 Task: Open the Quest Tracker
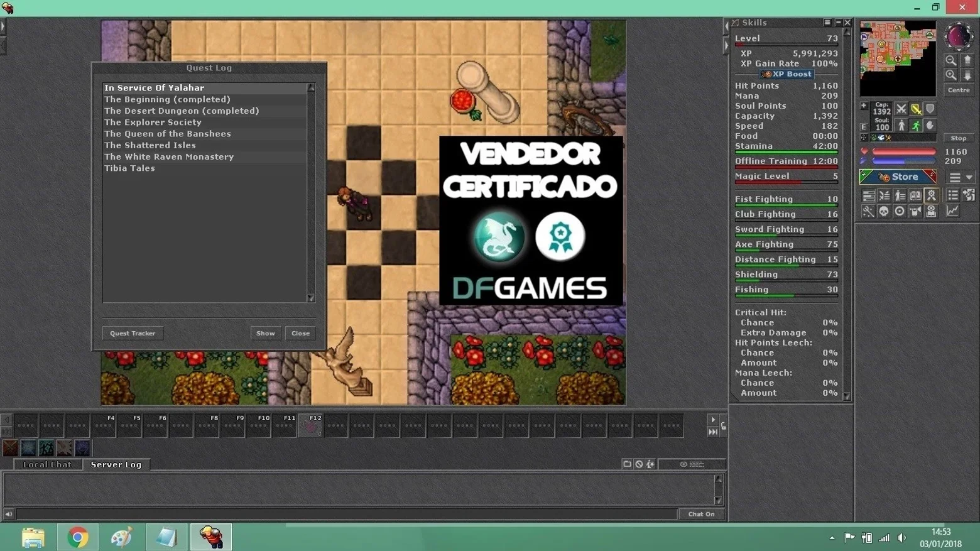[x=133, y=334]
